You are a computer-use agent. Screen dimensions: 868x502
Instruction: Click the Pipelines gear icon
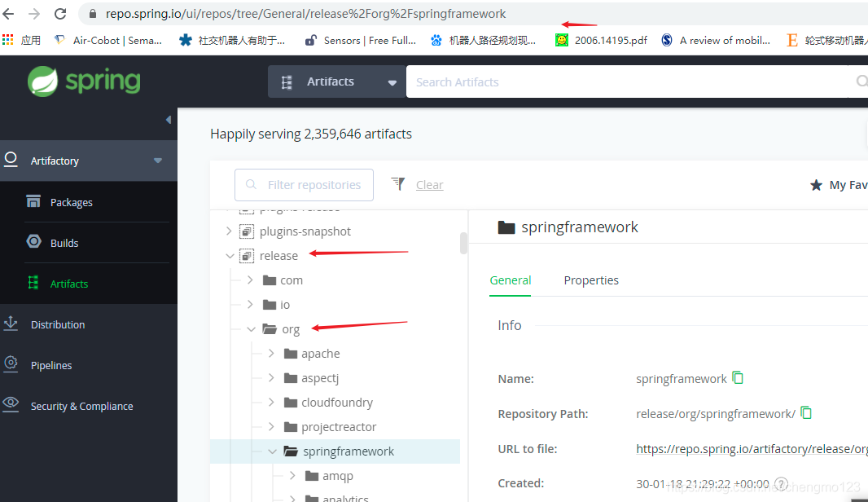point(11,363)
